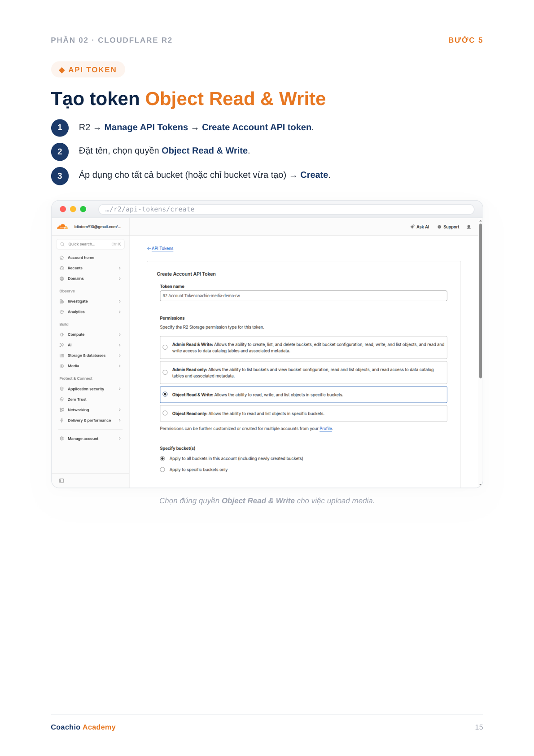This screenshot has width=534, height=756.
Task: Click the Ask AI button label
Action: tap(423, 227)
